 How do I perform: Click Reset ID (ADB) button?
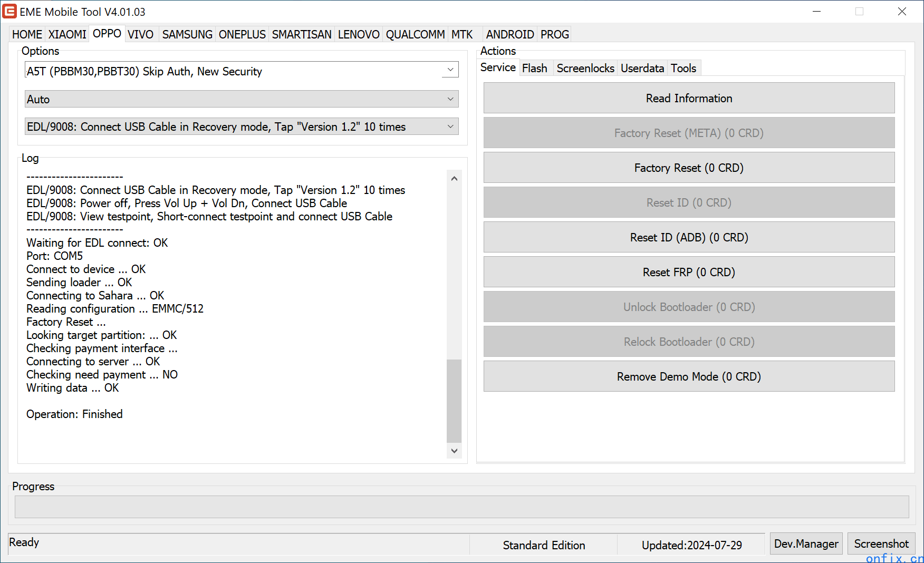pos(689,237)
